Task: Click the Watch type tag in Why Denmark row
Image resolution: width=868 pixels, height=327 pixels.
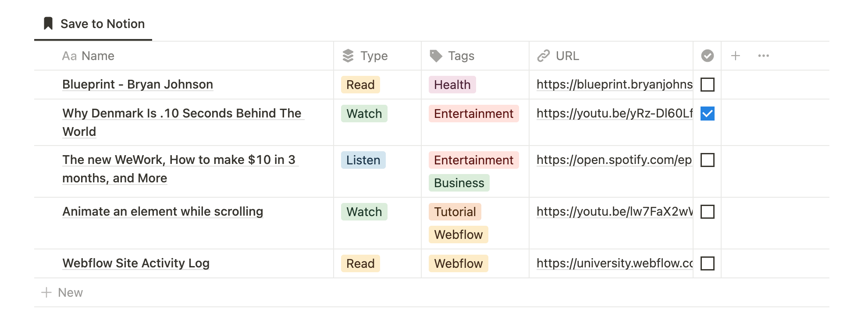Action: [364, 114]
